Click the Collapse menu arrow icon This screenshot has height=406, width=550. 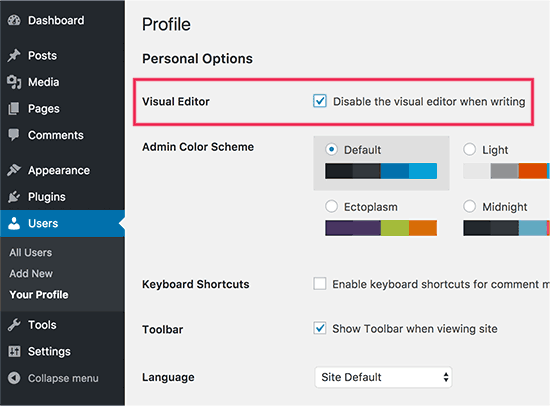point(14,378)
